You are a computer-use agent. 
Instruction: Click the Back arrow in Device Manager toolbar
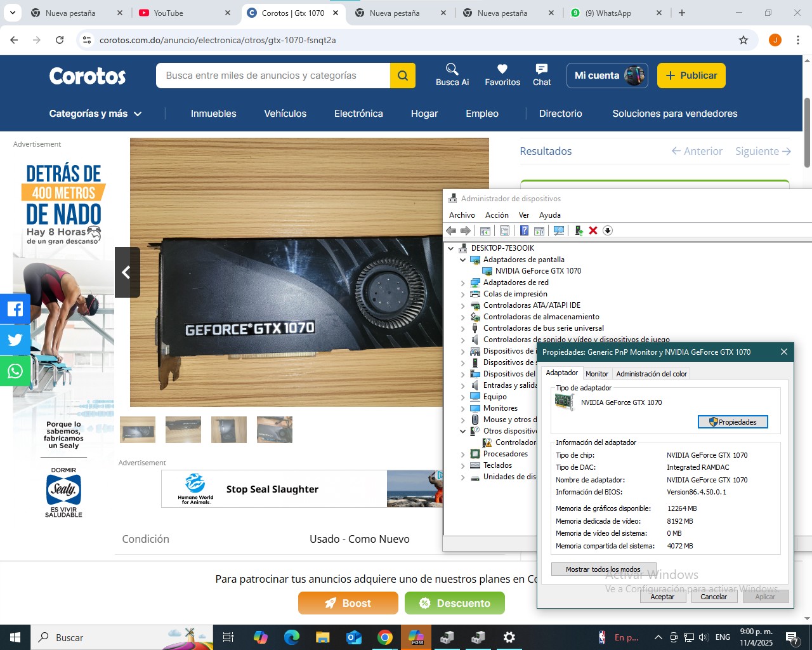[451, 230]
